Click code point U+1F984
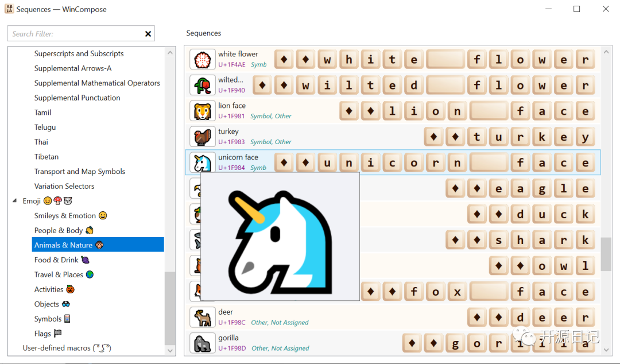Image resolution: width=620 pixels, height=364 pixels. [x=231, y=168]
